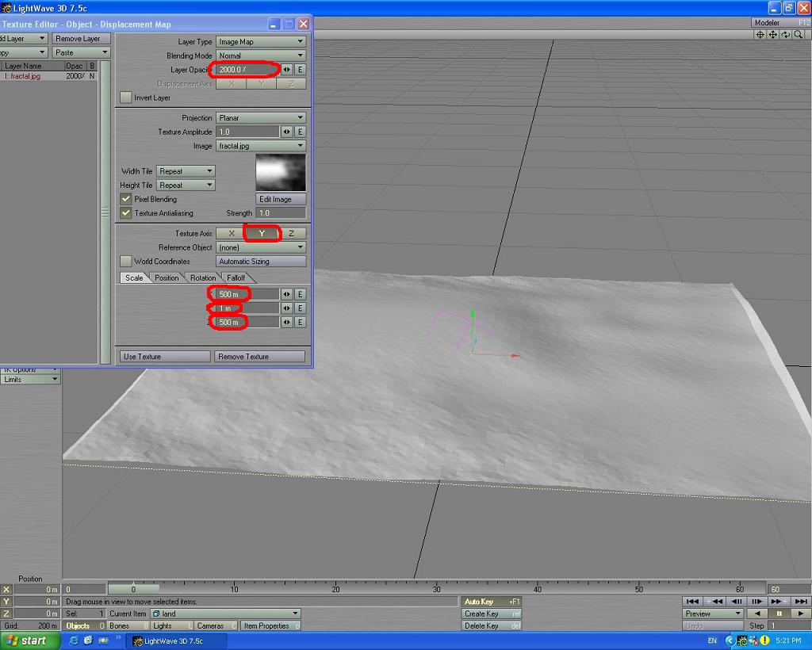This screenshot has height=650, width=812.
Task: Select the fractal.jpg layer row
Action: point(48,76)
